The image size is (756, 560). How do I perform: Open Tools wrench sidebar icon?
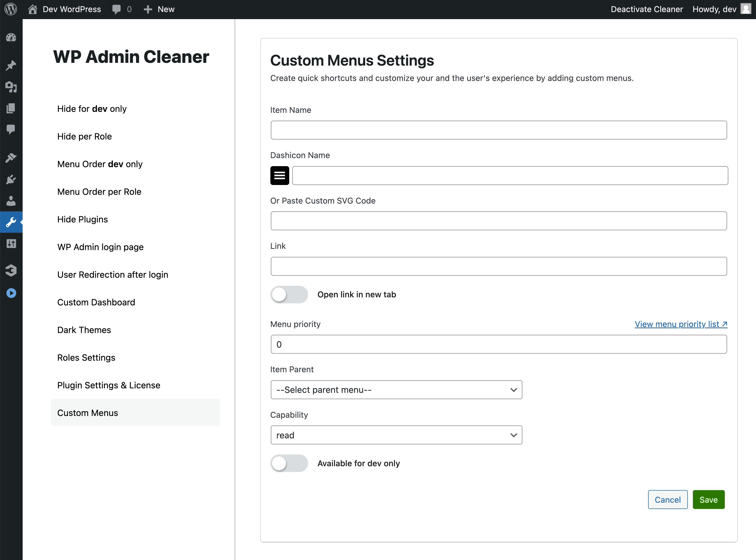tap(11, 222)
